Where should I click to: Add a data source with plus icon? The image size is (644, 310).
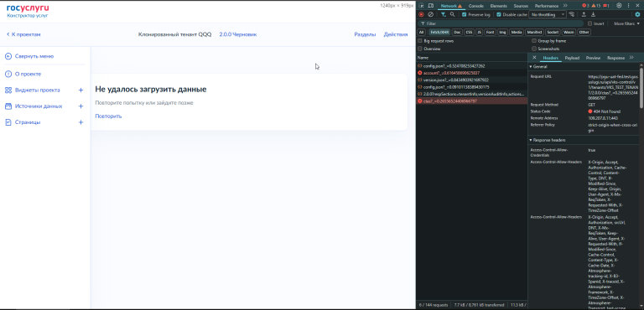(x=80, y=106)
